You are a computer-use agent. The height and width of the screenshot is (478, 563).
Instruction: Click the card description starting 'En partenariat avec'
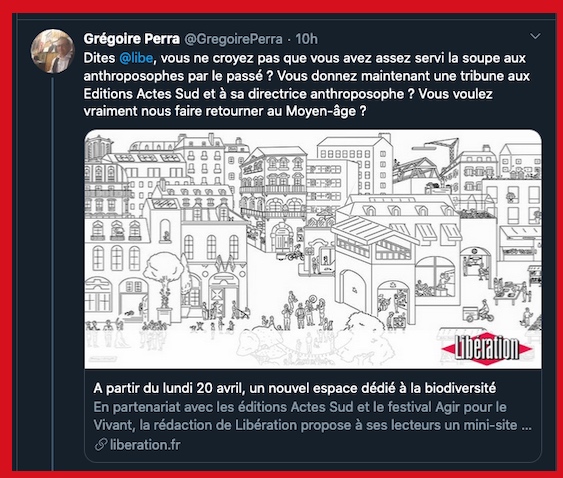point(312,416)
